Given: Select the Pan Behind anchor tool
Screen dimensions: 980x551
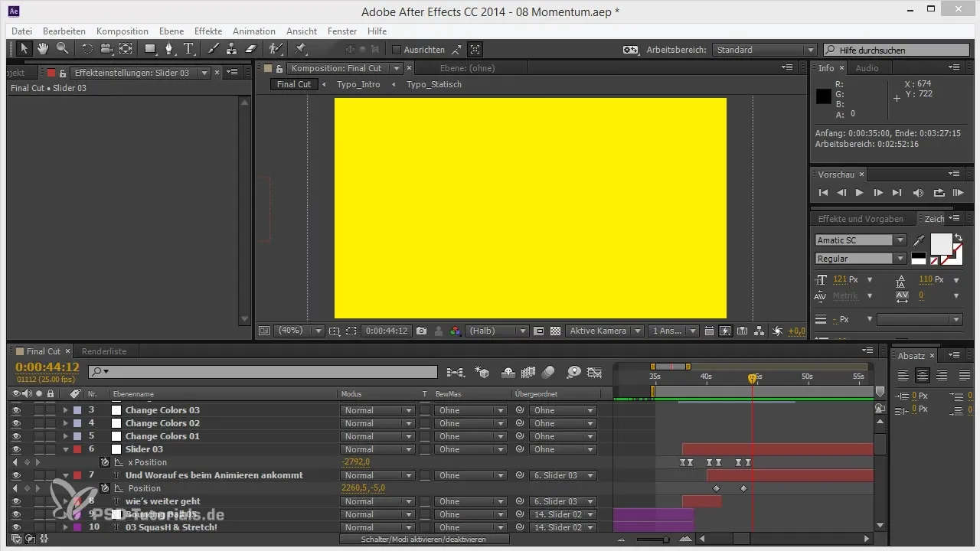Looking at the screenshot, I should (126, 49).
